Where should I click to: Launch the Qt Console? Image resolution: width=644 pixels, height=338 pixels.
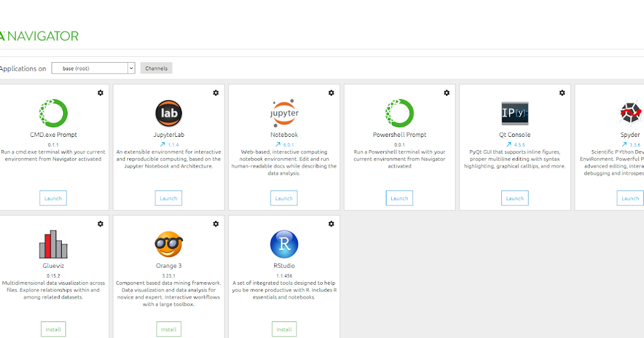coord(515,198)
